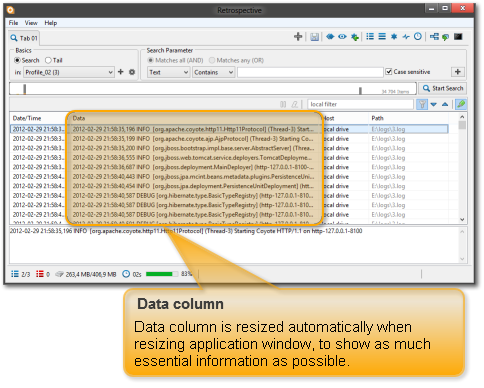The image size is (484, 388).
Task: Switch to Tab 01
Action: coord(24,38)
